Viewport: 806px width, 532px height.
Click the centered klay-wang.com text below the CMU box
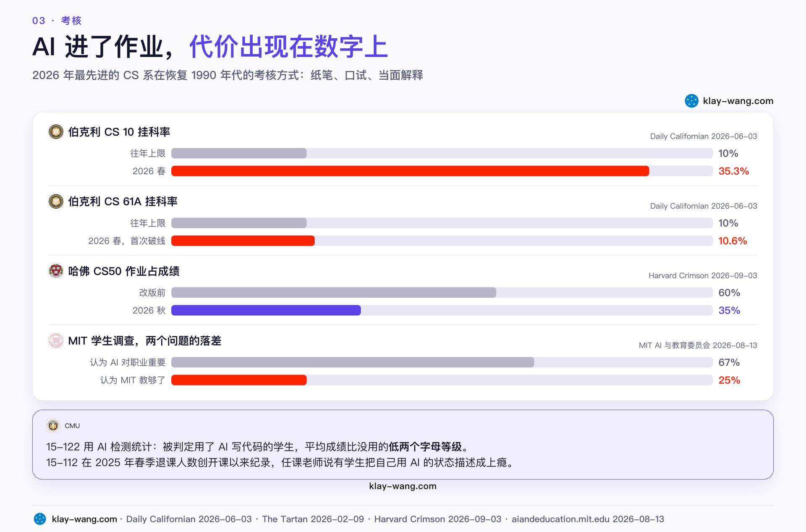tap(403, 486)
